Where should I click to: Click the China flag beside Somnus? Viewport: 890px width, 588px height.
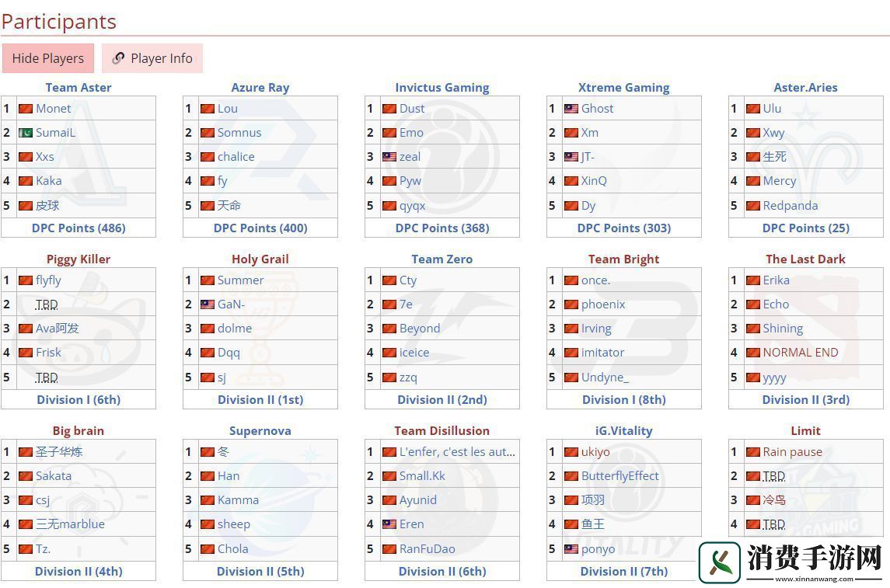tap(208, 133)
